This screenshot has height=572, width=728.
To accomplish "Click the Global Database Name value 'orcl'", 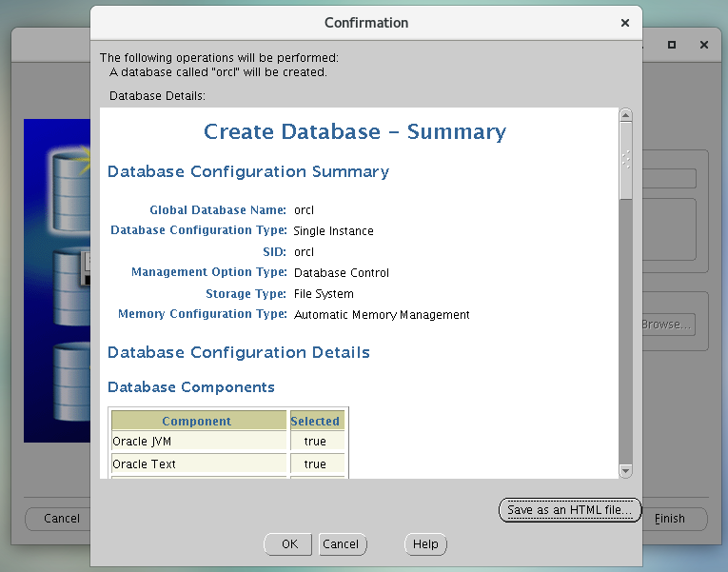I will (x=305, y=210).
